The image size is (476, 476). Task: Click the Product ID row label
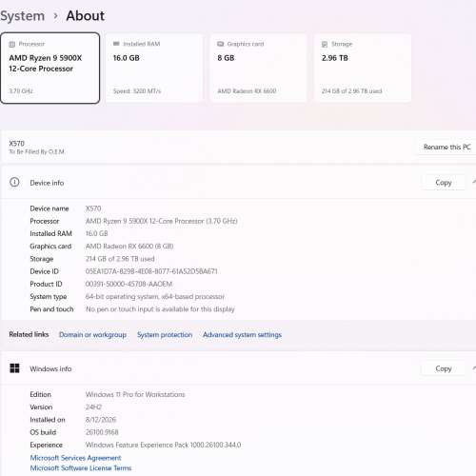[46, 284]
